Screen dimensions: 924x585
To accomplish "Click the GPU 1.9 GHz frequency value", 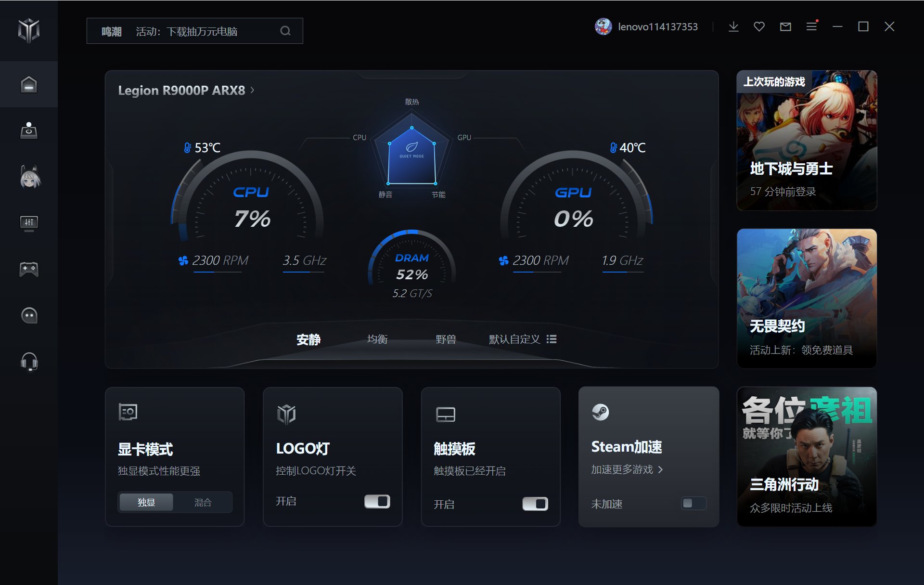I will (622, 260).
